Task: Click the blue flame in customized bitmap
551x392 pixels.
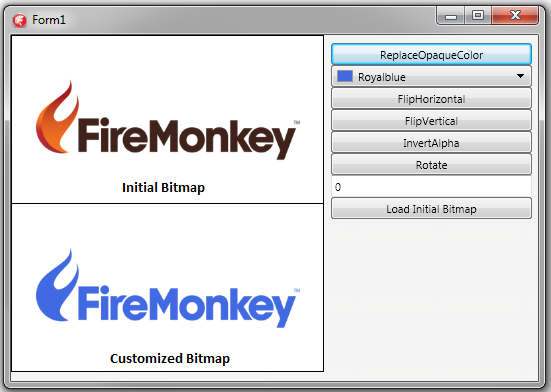Action: (56, 285)
